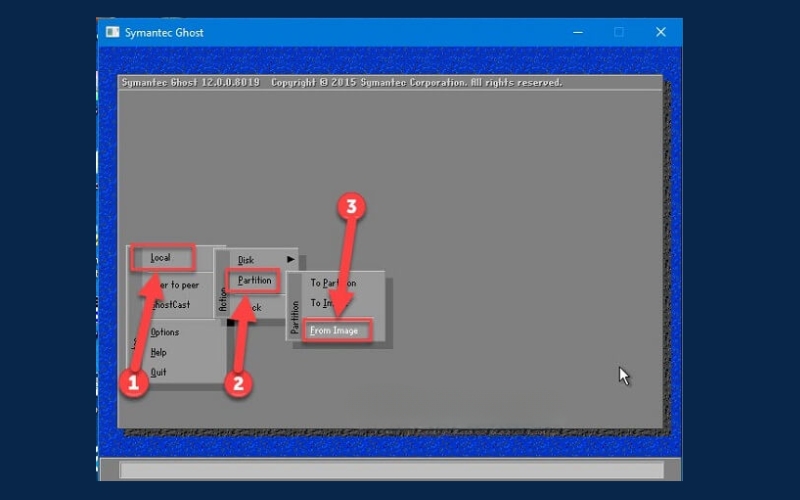Click the Symantec Ghost title bar icon
Viewport: 800px width, 500px height.
[x=113, y=32]
